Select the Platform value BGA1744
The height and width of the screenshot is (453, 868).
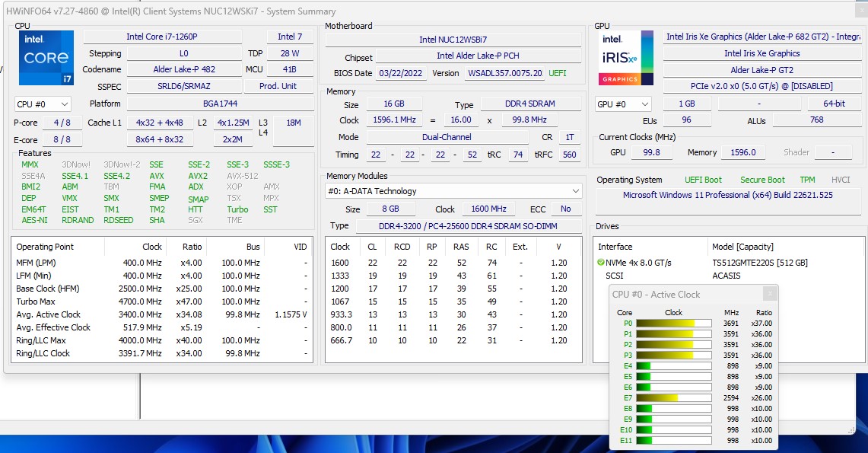click(221, 104)
